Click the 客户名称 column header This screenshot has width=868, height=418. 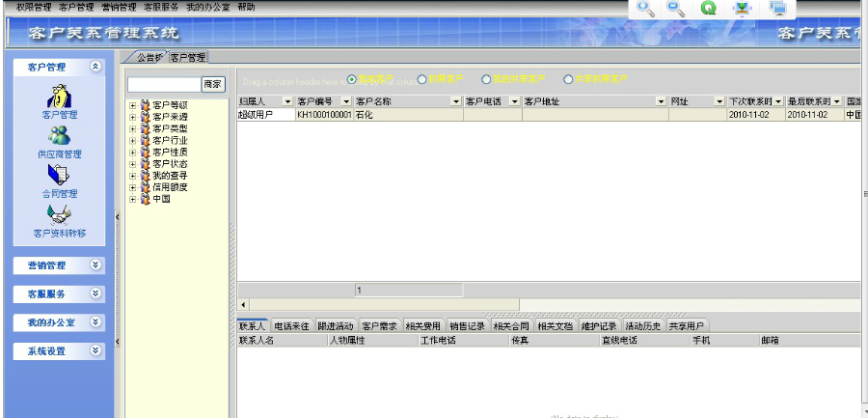tap(407, 101)
